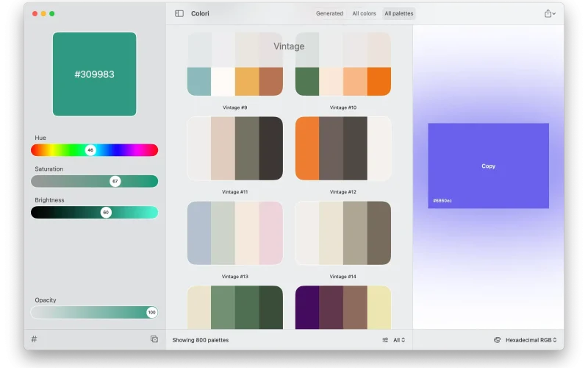The height and width of the screenshot is (368, 588).
Task: Click the Vintage #14 label
Action: coord(343,277)
